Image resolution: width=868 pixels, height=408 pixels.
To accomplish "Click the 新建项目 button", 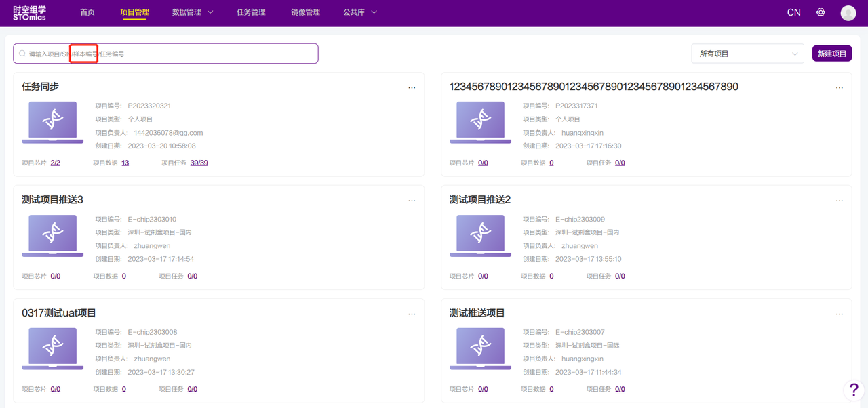I will [831, 54].
